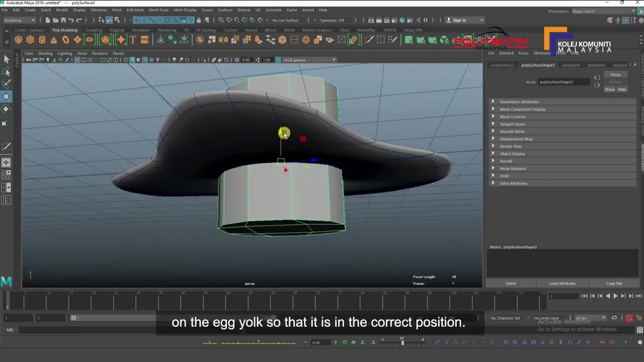Open the Mesh Tools menu
The width and height of the screenshot is (644, 362).
pos(158,10)
